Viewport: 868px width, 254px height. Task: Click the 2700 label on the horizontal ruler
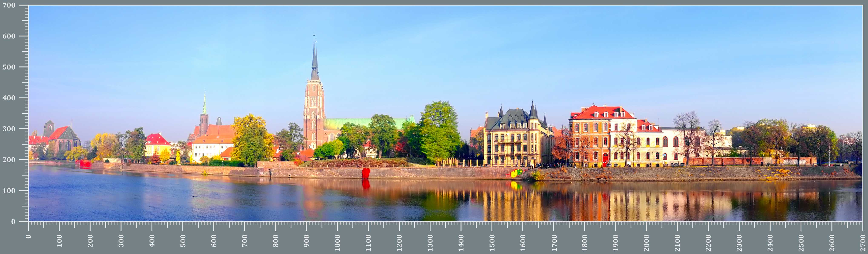click(863, 243)
